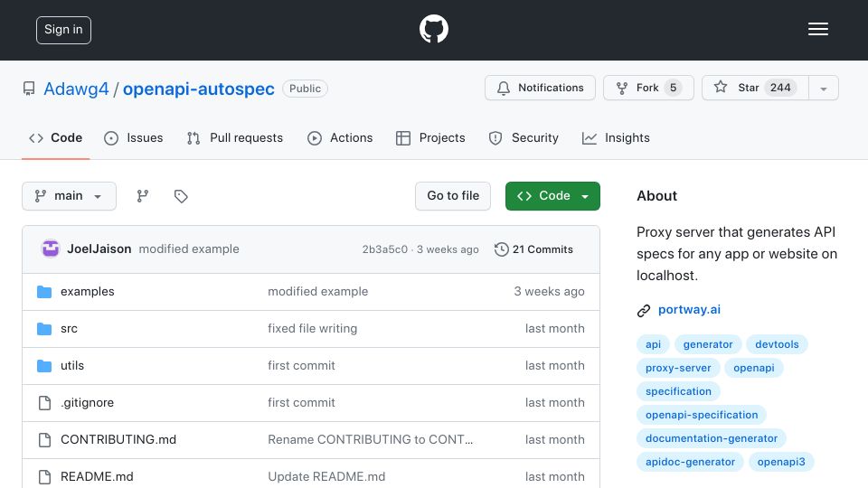Click the CONTRIBUTING.md file icon
The height and width of the screenshot is (488, 868).
(x=45, y=440)
